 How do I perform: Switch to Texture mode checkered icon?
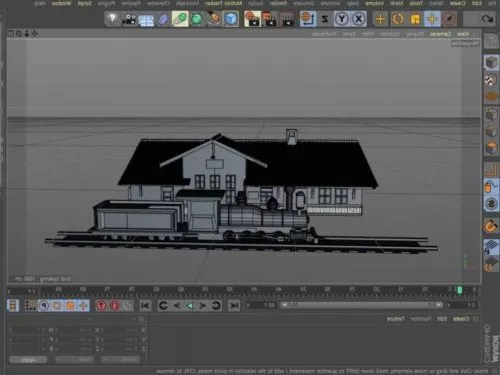point(491,80)
